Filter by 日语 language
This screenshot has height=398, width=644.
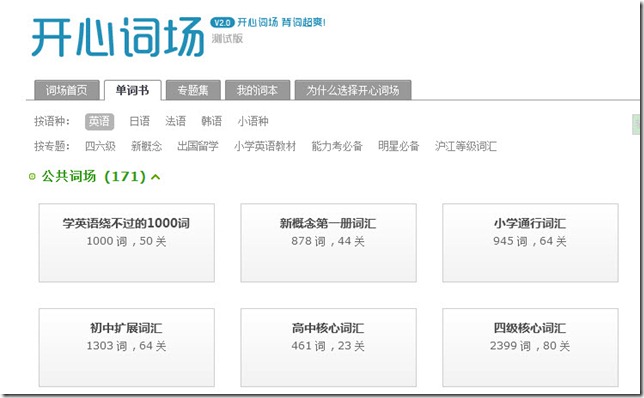(x=140, y=121)
